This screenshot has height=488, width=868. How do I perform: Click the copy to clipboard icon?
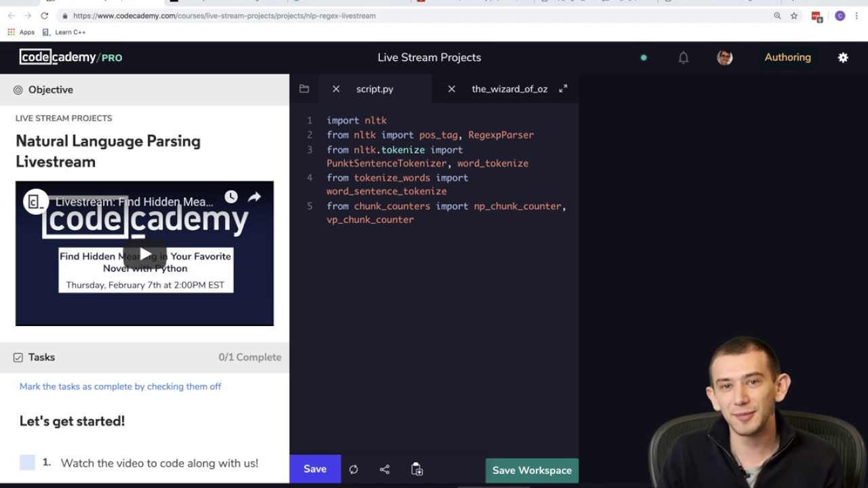tap(417, 469)
